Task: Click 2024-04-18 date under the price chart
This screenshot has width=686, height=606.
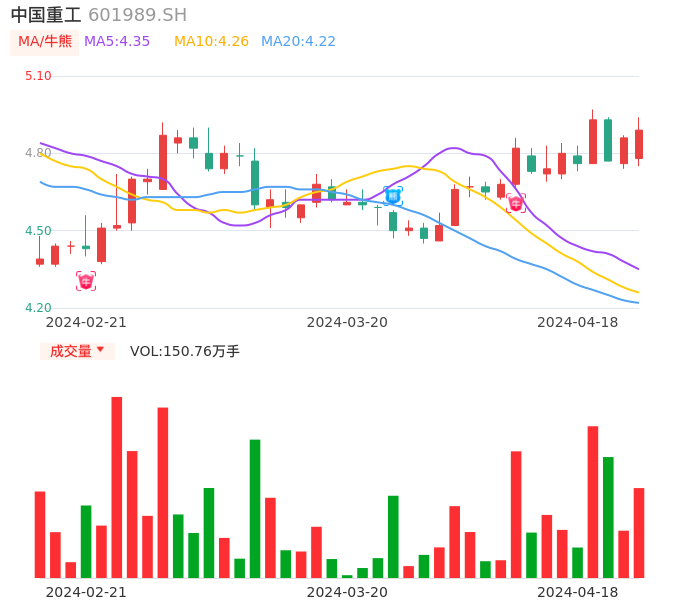Action: [x=578, y=322]
